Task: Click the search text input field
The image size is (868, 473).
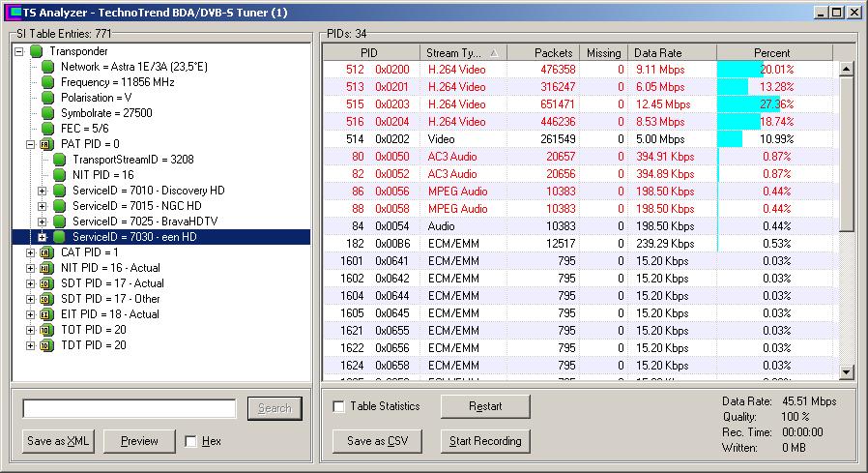Action: (130, 409)
